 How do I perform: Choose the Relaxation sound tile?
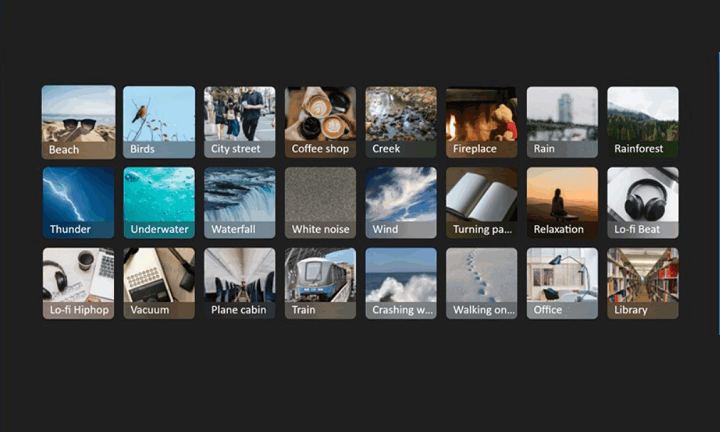(562, 202)
